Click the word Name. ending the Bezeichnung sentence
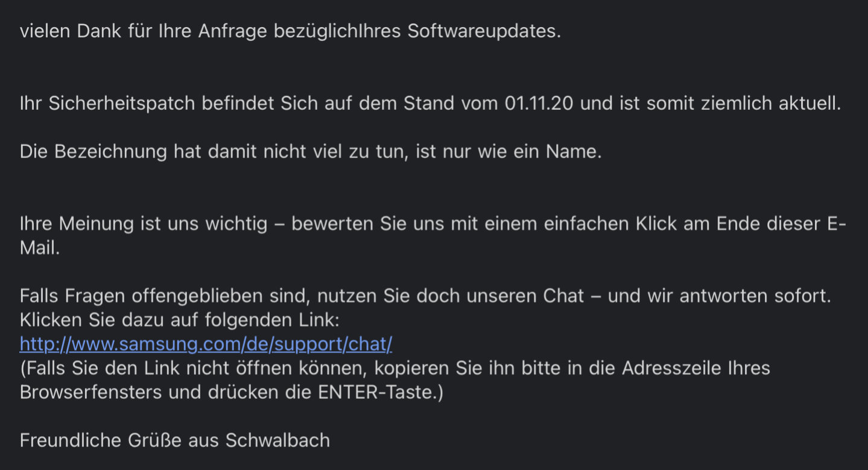The image size is (868, 470). (574, 151)
